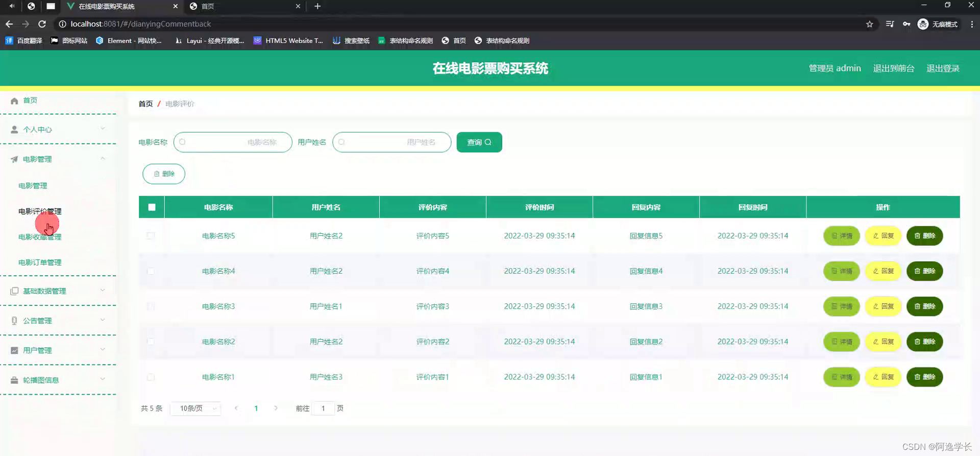The image size is (980, 456).
Task: Click the password key icon in toolbar
Action: click(x=906, y=24)
